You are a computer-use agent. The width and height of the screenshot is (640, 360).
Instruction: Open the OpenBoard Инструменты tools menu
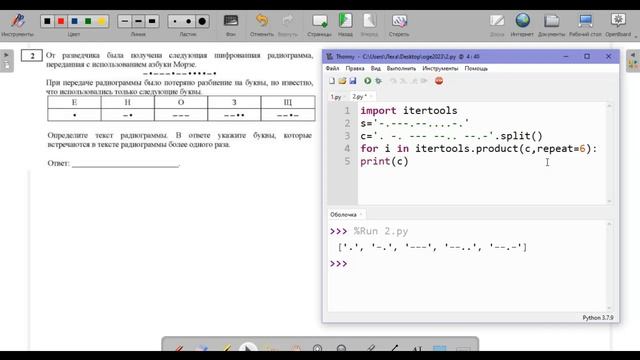[x=17, y=24]
